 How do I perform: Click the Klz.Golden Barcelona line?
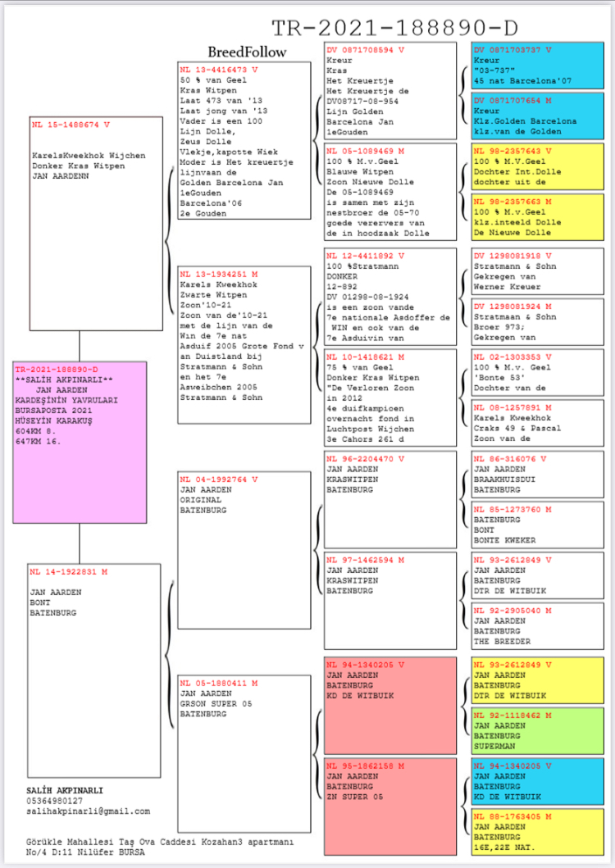[x=526, y=121]
